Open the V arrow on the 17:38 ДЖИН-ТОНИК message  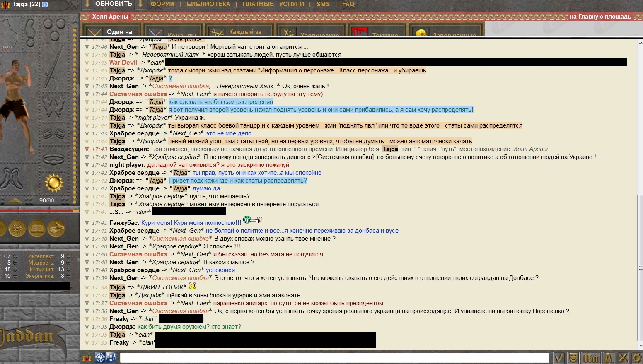[x=87, y=288]
